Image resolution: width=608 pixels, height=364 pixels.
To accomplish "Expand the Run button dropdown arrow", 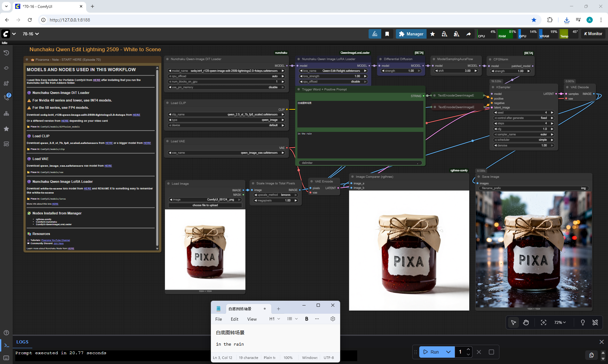I will click(x=448, y=352).
